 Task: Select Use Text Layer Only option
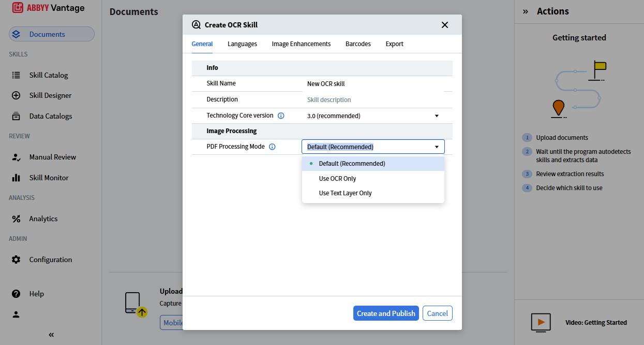(373, 193)
